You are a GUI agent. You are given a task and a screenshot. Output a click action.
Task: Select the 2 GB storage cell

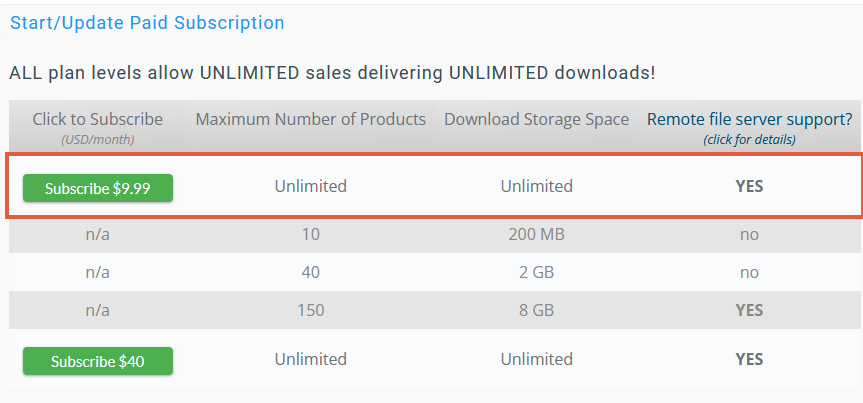[x=536, y=272]
